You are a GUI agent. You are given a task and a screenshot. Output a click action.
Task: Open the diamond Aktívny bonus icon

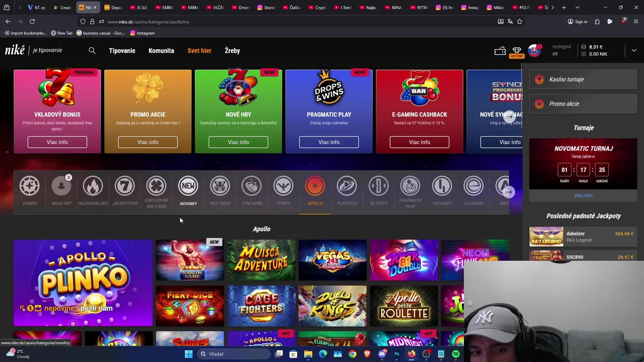coord(517,51)
